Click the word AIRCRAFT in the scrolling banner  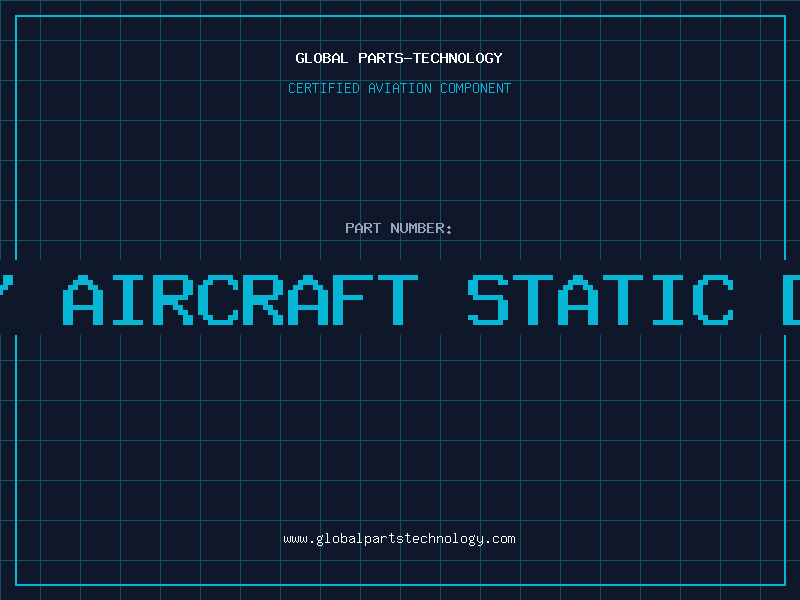(240, 300)
